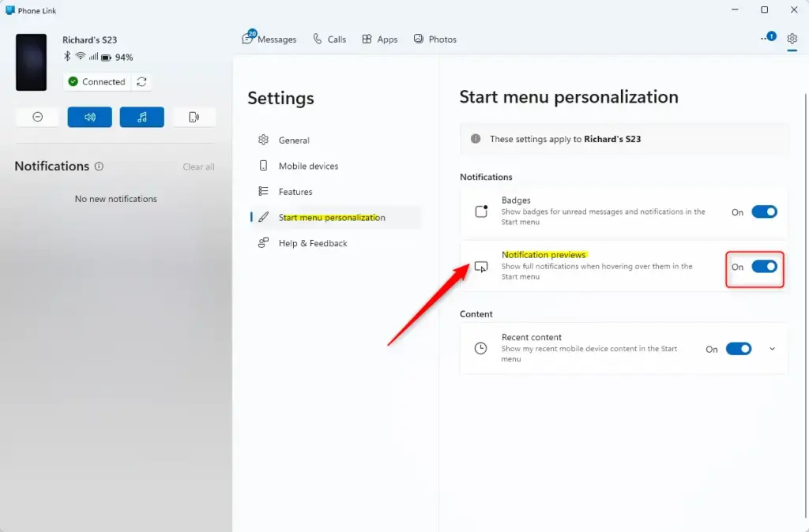Click the 94% battery percentage text
This screenshot has width=809, height=532.
[124, 57]
